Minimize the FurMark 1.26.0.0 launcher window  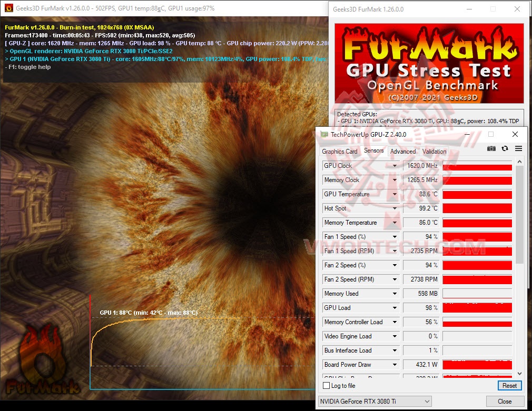[x=469, y=9]
